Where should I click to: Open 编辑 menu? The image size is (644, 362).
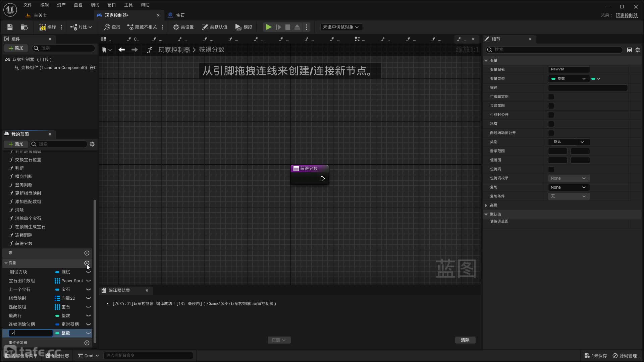pos(45,5)
